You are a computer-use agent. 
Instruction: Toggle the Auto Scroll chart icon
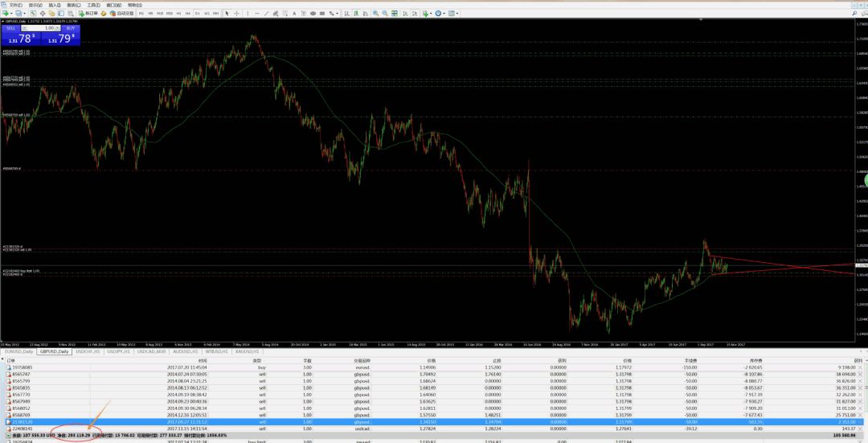coord(405,14)
